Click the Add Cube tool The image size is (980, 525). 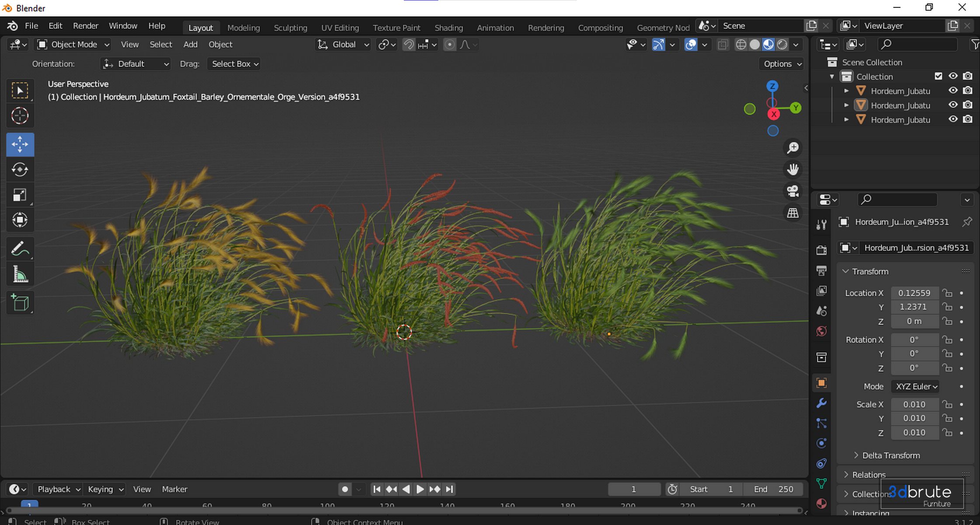pyautogui.click(x=20, y=303)
